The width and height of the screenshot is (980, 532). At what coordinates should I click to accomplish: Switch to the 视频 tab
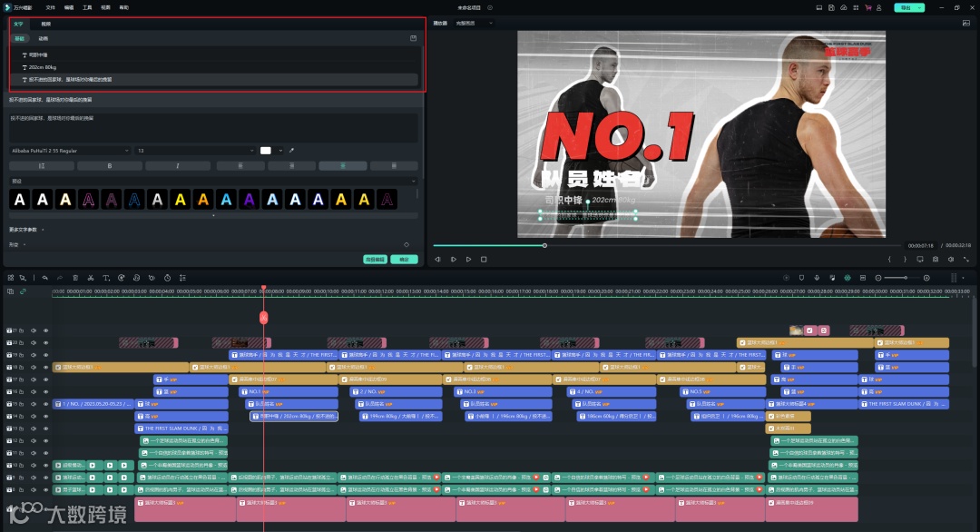click(45, 24)
